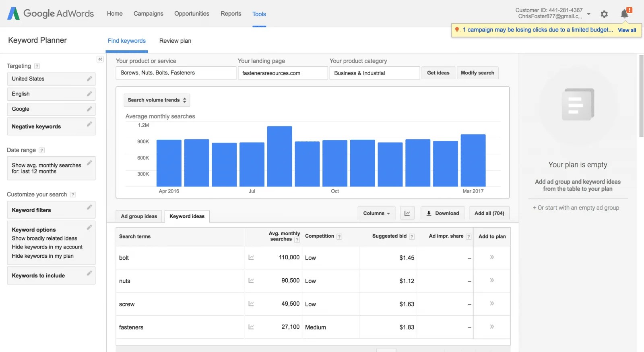The width and height of the screenshot is (644, 352).
Task: Sort by Competition column header
Action: [x=320, y=236]
